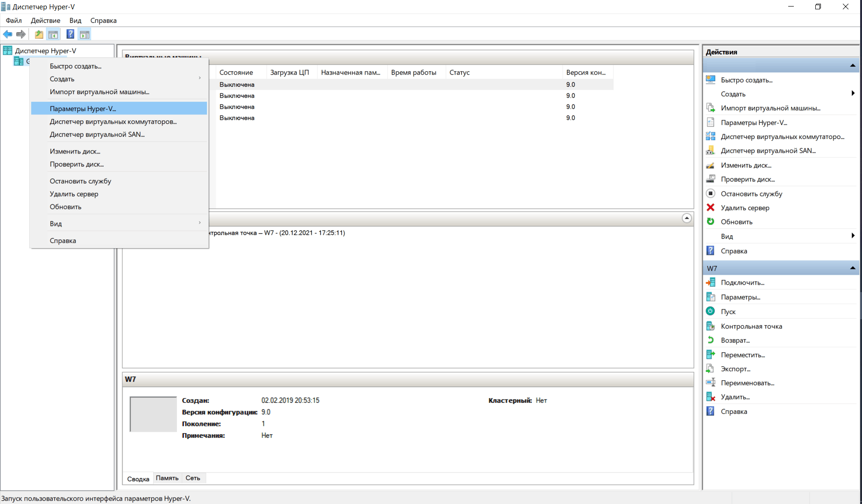Click the Move (Переместить…) icon
862x504 pixels.
click(711, 355)
